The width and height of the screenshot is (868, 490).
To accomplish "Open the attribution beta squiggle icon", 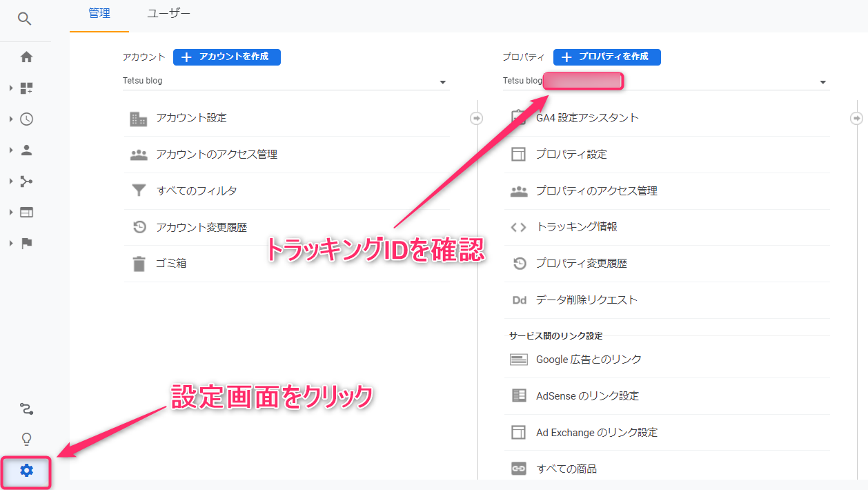I will 26,409.
